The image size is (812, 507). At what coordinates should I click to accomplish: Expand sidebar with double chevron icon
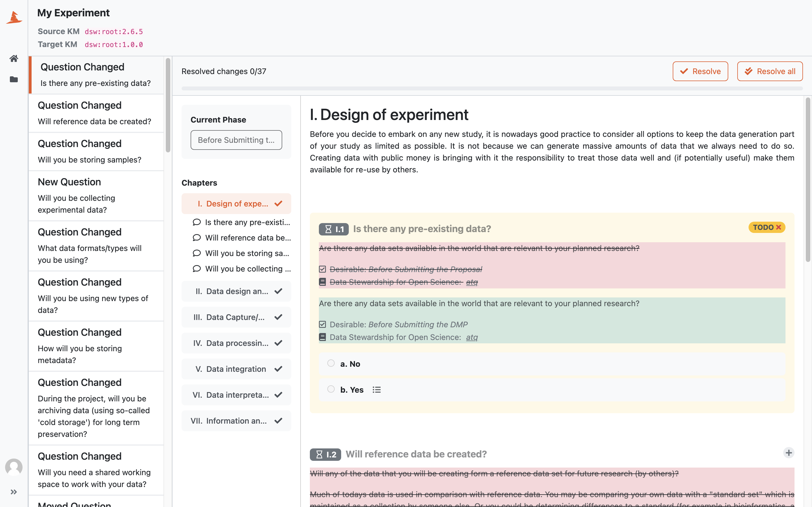click(x=14, y=492)
